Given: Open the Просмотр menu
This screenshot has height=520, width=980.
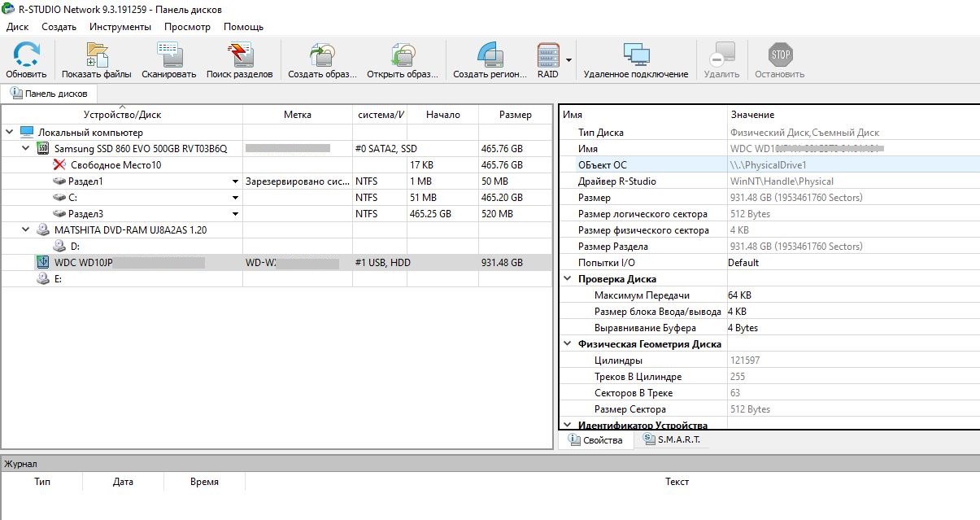Looking at the screenshot, I should 187,27.
